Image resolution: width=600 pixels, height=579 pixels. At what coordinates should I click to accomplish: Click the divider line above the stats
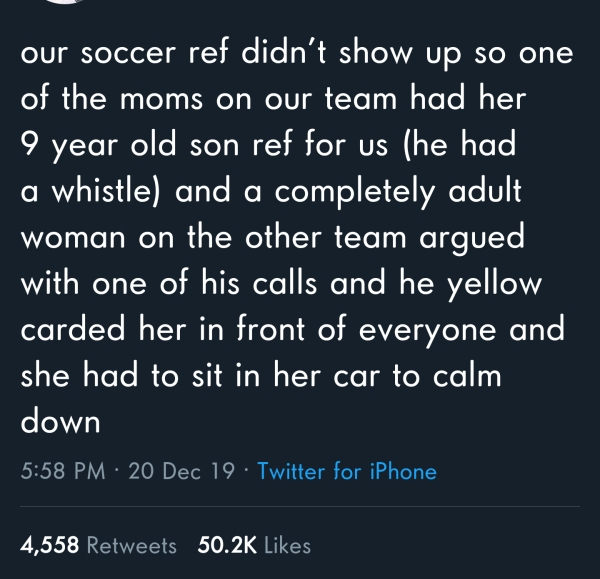coord(300,506)
